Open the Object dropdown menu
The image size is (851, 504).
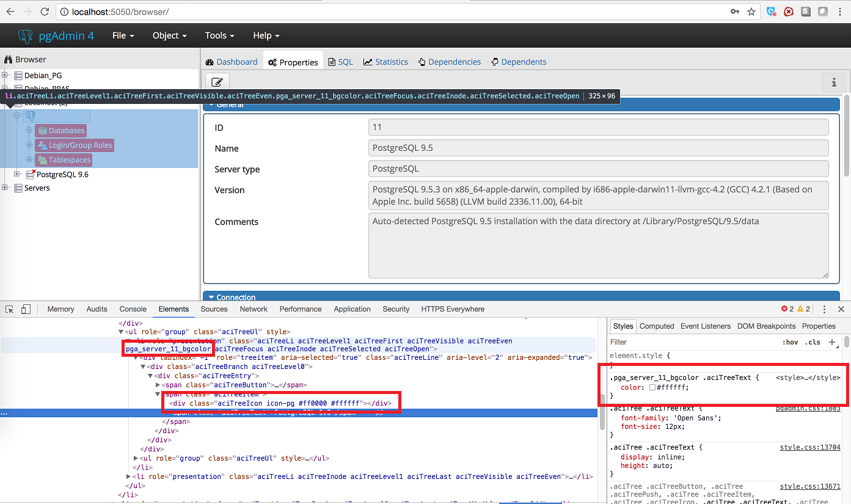(169, 35)
